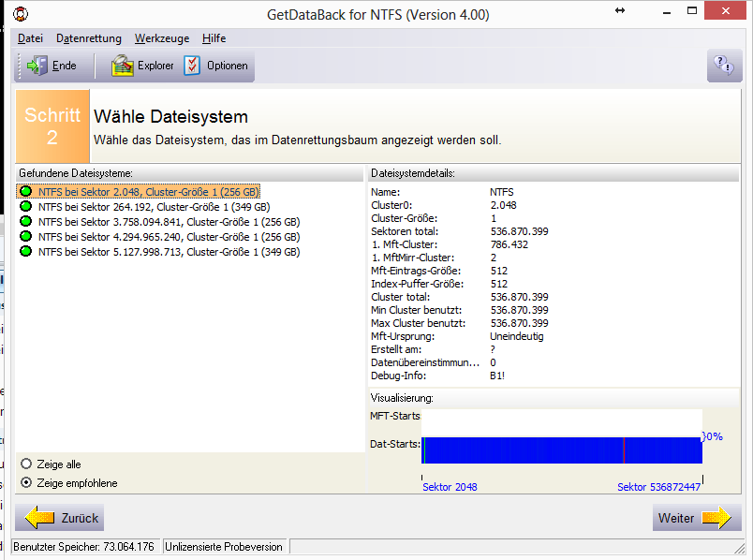Click the Optionen toolbar label
The width and height of the screenshot is (753, 560).
tap(228, 66)
